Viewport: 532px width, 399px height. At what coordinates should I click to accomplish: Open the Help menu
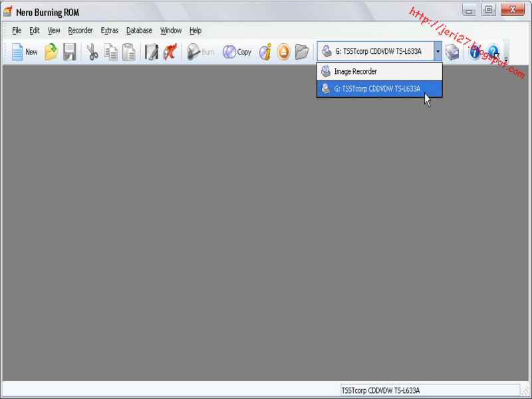point(195,31)
